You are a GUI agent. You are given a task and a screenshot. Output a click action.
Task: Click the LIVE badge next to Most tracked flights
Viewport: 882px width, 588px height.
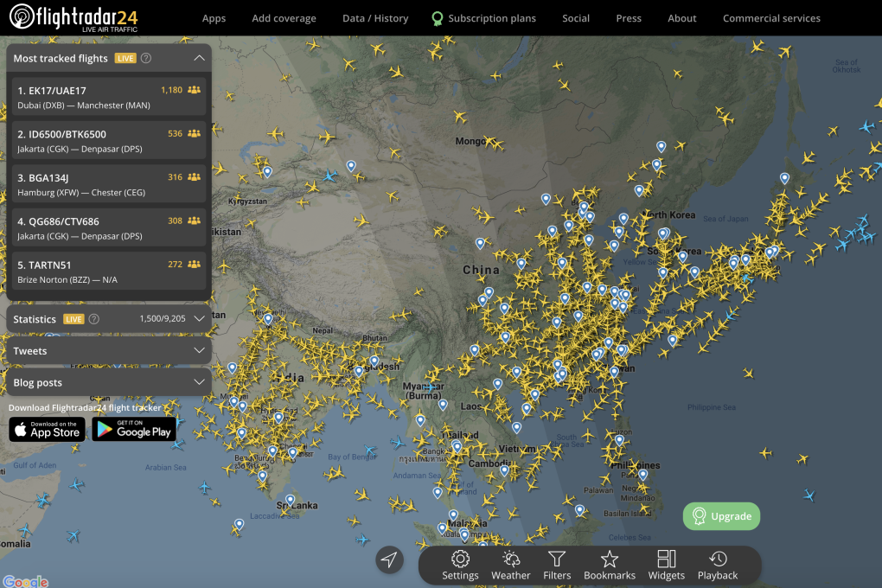point(126,58)
